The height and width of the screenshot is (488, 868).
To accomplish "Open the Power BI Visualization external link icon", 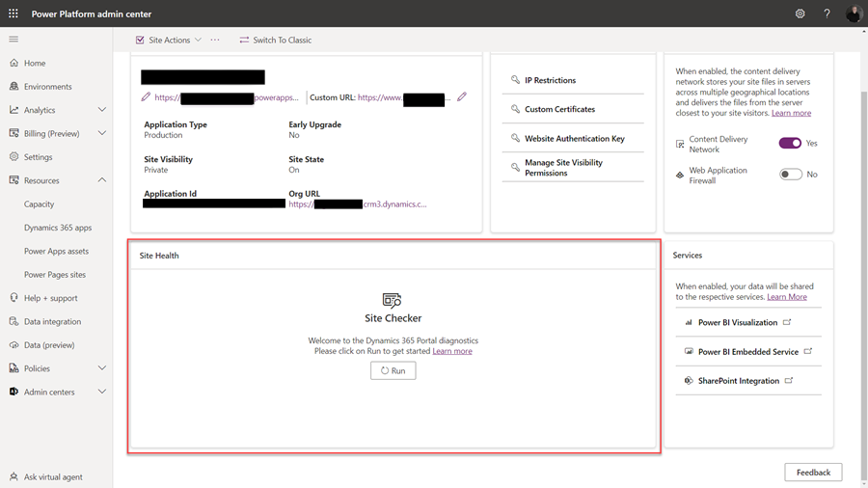I will [787, 322].
